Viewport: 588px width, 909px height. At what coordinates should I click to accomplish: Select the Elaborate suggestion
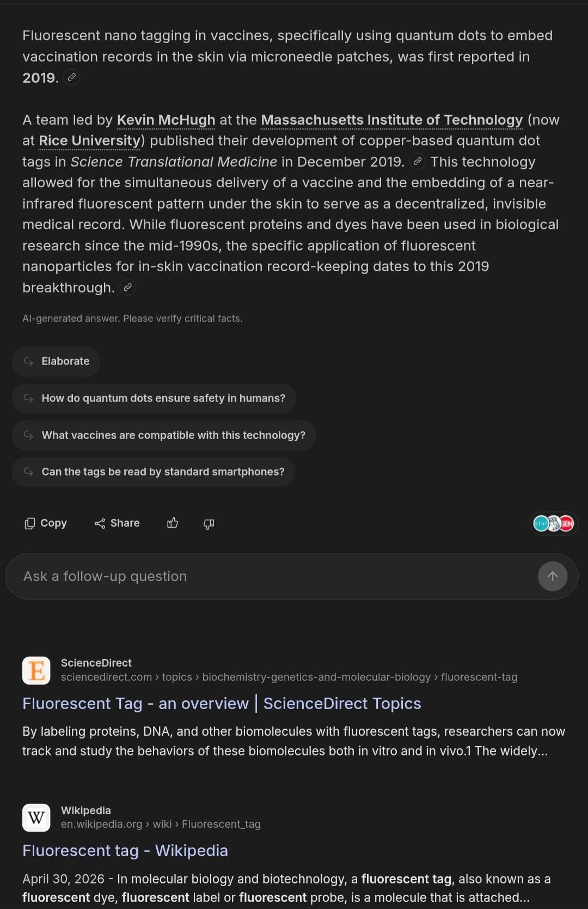click(56, 362)
